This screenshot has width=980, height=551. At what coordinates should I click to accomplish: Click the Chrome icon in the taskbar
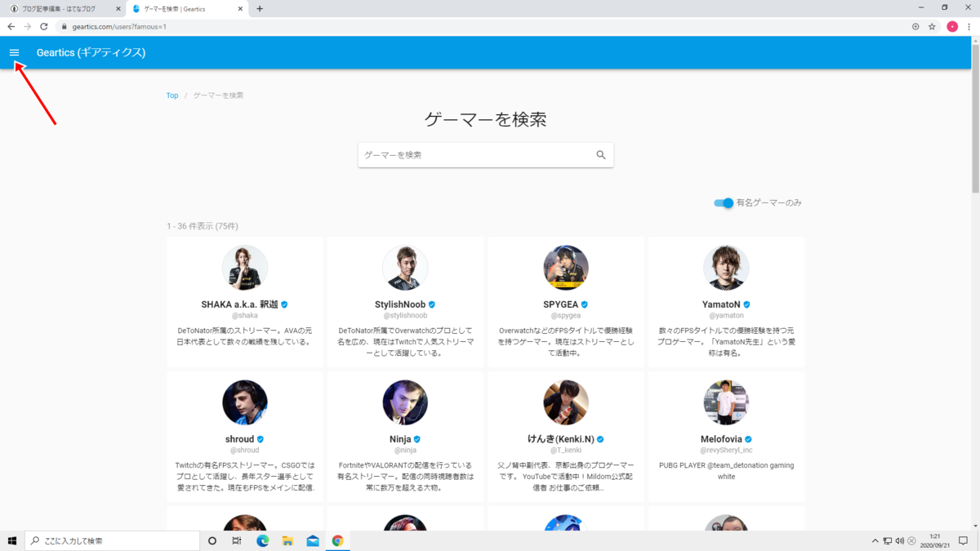point(337,540)
